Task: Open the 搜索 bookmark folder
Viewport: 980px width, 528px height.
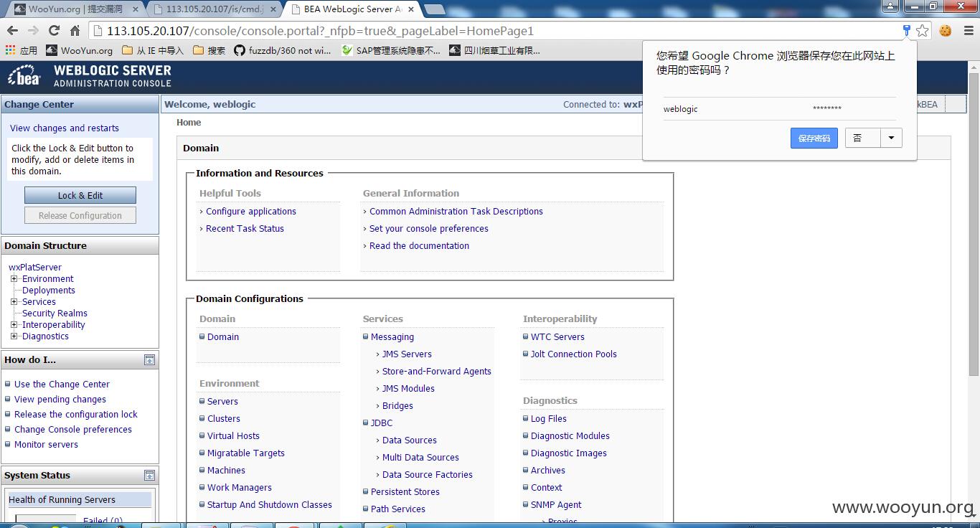Action: [209, 50]
